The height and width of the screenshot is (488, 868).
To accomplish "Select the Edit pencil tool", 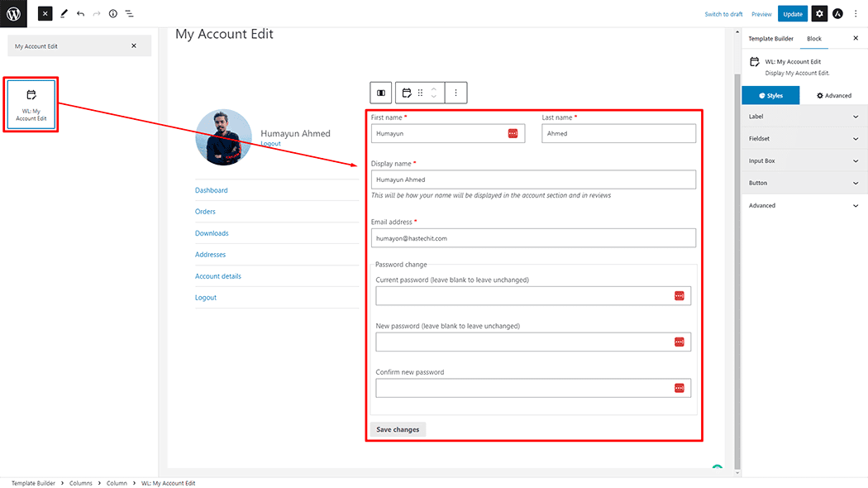I will click(64, 13).
